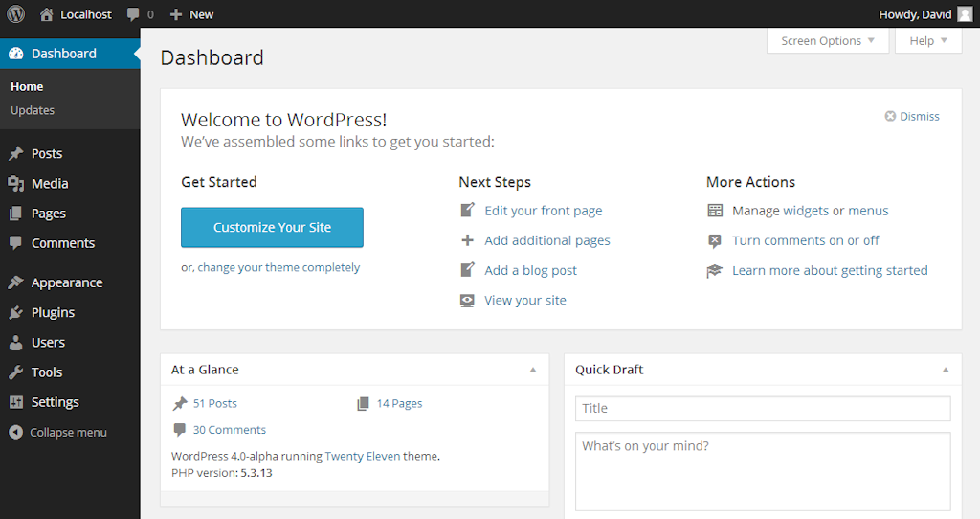Click the bubble icon beside 30 Comments

pos(180,430)
